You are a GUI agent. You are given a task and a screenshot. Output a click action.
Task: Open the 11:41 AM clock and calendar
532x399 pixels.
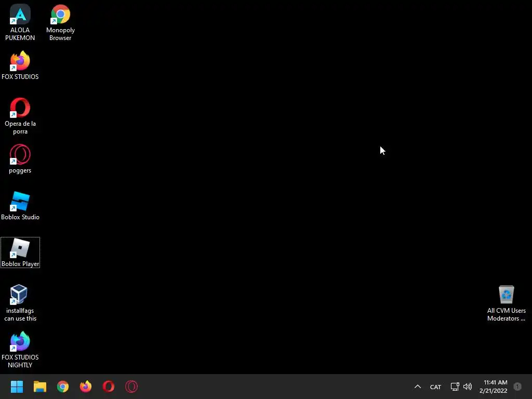(494, 387)
